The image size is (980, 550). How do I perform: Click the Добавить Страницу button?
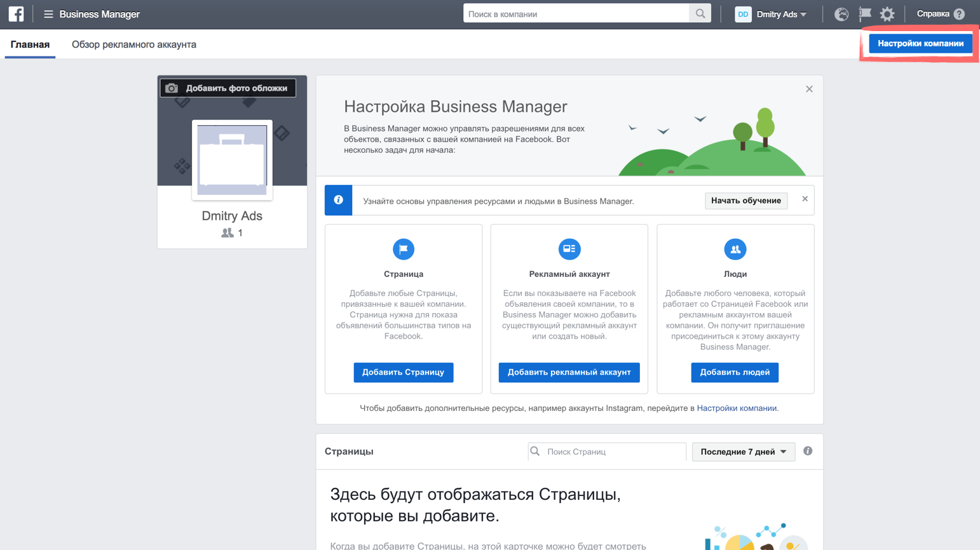[404, 372]
